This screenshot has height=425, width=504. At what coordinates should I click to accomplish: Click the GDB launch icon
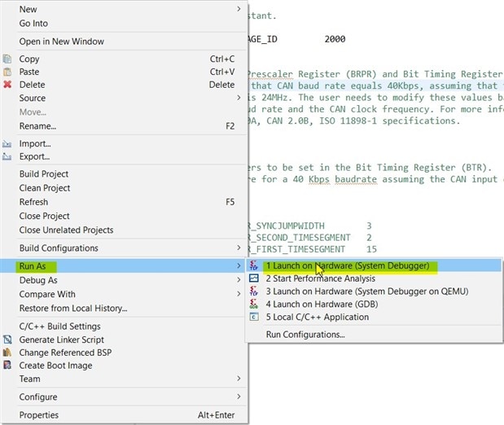coord(254,305)
